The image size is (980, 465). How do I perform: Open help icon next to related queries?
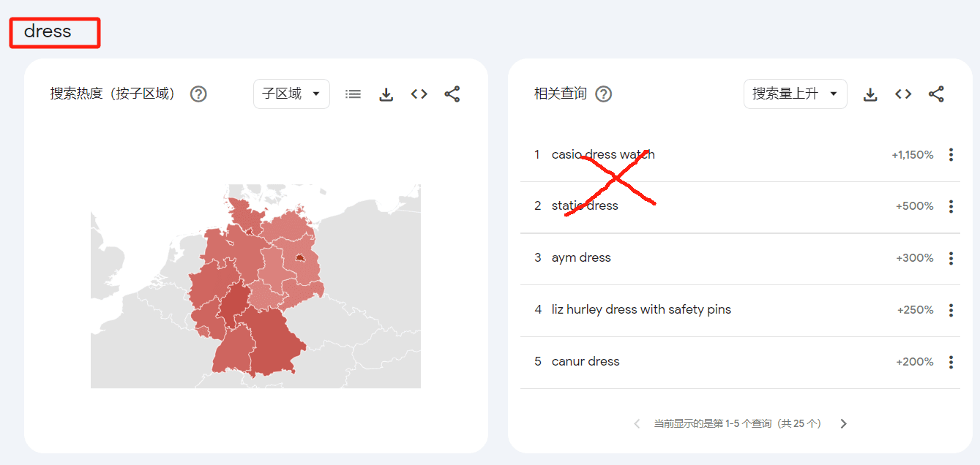point(604,94)
